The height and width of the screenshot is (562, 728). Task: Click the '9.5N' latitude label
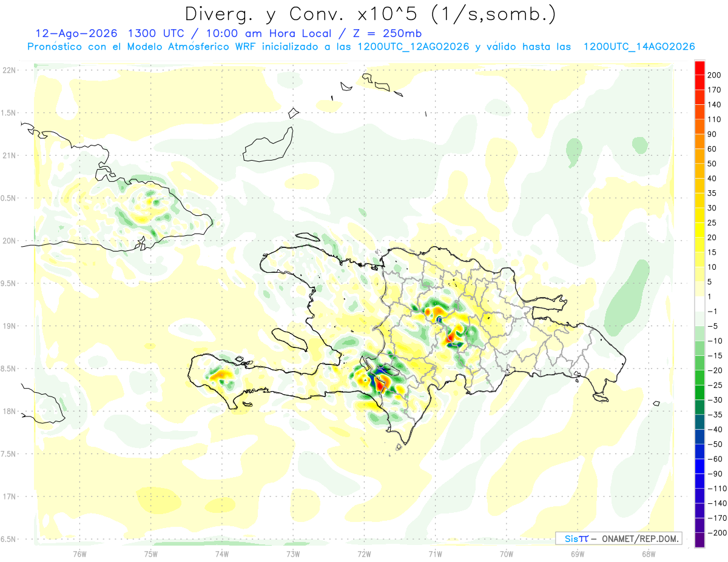click(x=8, y=284)
